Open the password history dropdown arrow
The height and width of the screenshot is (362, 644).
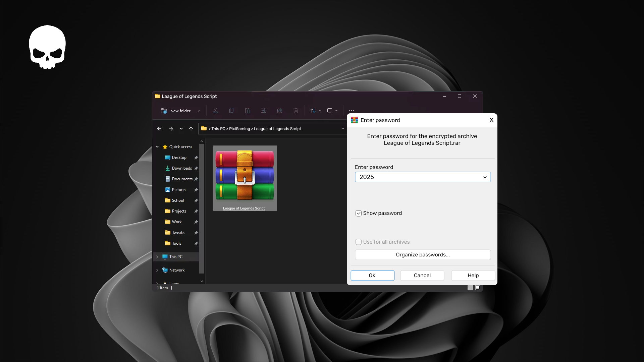click(x=485, y=177)
